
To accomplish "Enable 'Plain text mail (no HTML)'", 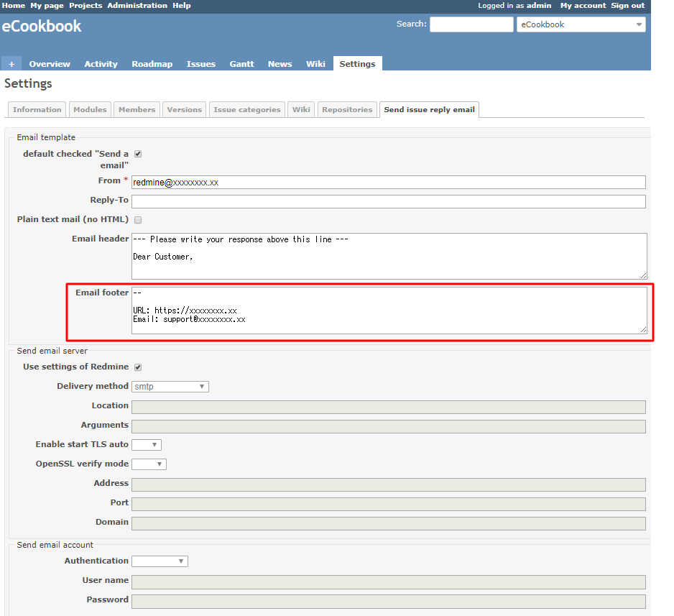I will pos(137,219).
